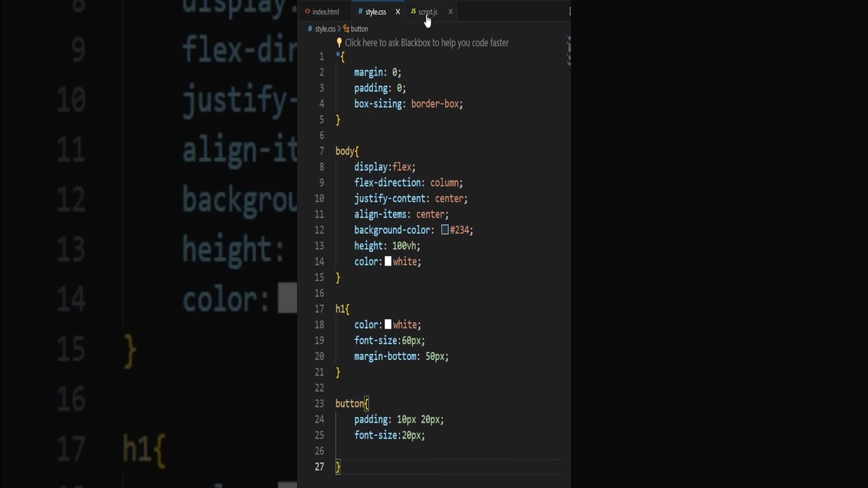This screenshot has height=488, width=868.
Task: Click the Blackbox lightbulb icon
Action: (x=339, y=43)
